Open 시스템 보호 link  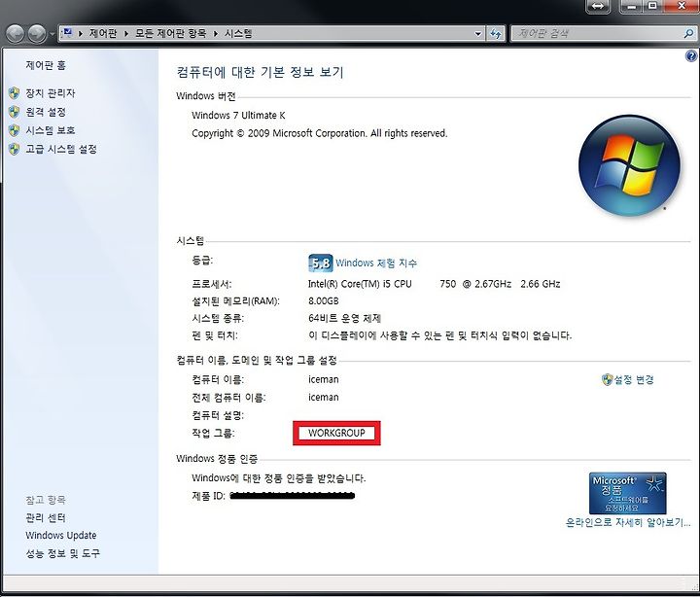tap(50, 130)
